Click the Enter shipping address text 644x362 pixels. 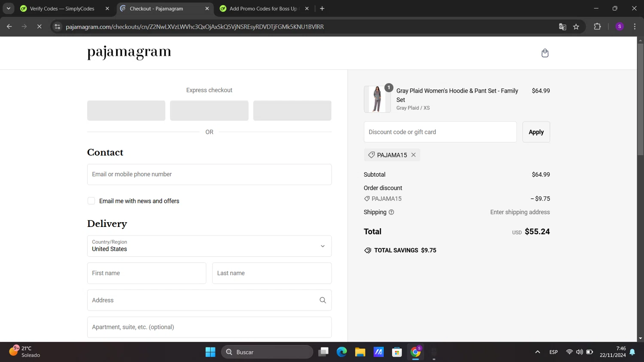click(520, 212)
